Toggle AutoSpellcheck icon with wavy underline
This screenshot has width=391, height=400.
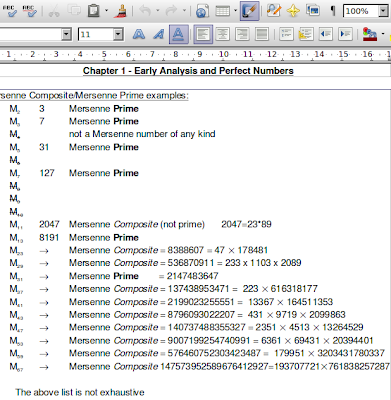pos(30,11)
